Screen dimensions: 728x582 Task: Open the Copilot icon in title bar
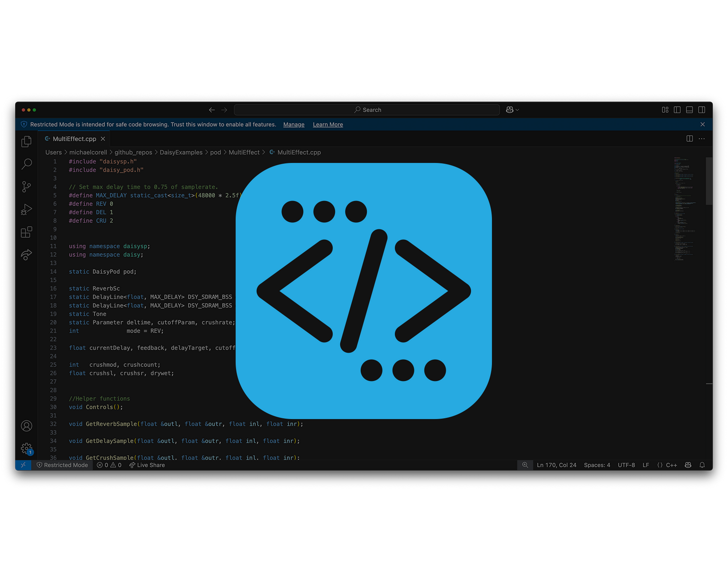(510, 110)
